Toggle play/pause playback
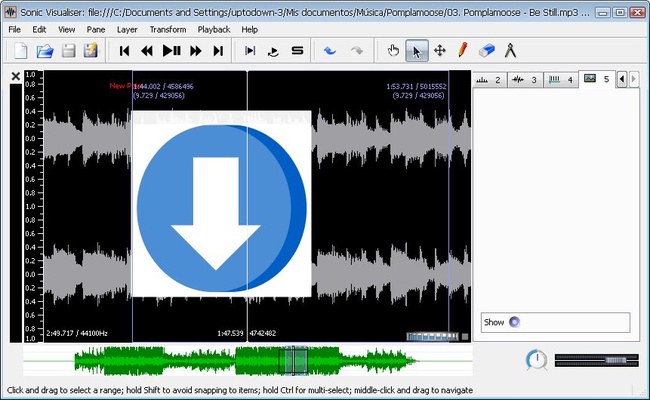650x400 pixels. click(171, 51)
